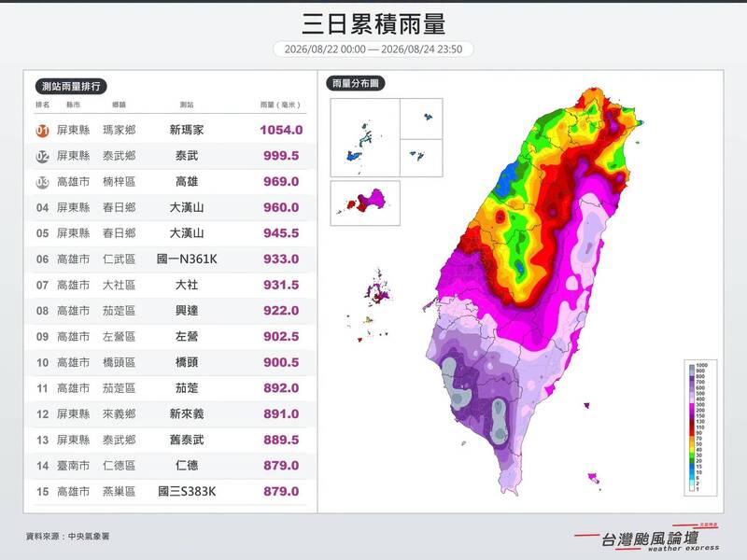Select station name 新瑪家
Image resolution: width=747 pixels, height=560 pixels.
point(186,130)
